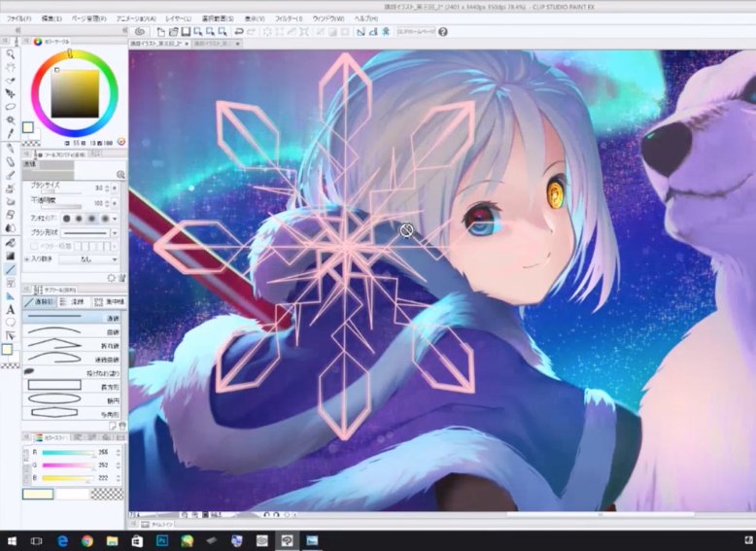Toggle Snap to Special Ruler

[x=373, y=32]
